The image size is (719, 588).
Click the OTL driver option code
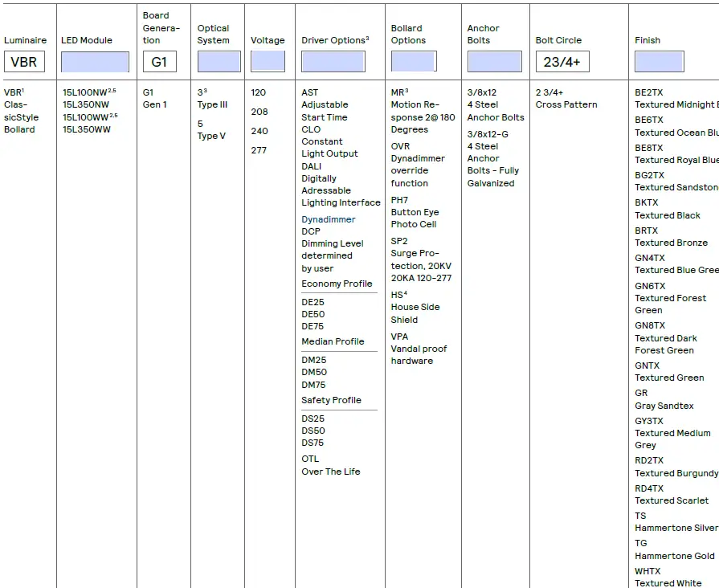[x=310, y=459]
